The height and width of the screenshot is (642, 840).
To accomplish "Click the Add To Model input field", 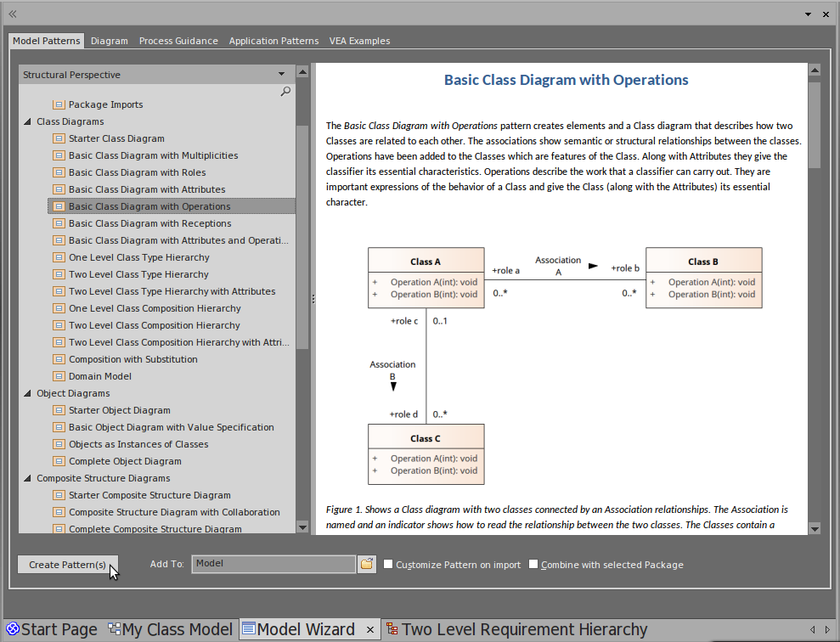I will pyautogui.click(x=273, y=564).
